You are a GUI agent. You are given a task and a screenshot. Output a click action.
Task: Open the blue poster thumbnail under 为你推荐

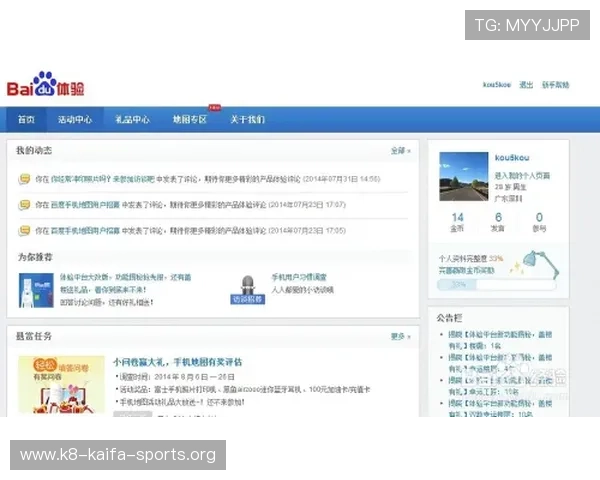click(x=36, y=290)
